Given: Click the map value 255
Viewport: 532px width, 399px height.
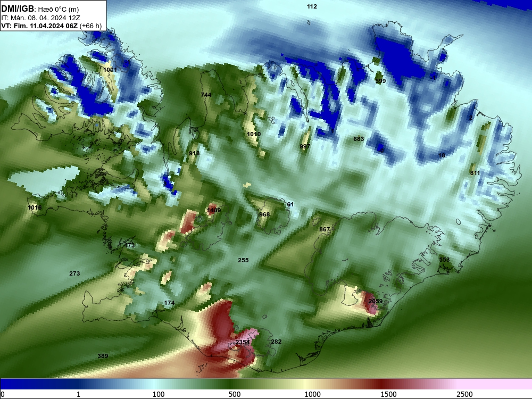Looking at the screenshot, I should [243, 260].
